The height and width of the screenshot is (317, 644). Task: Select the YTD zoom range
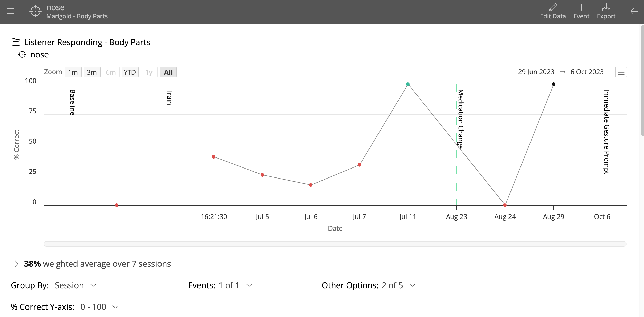point(130,72)
